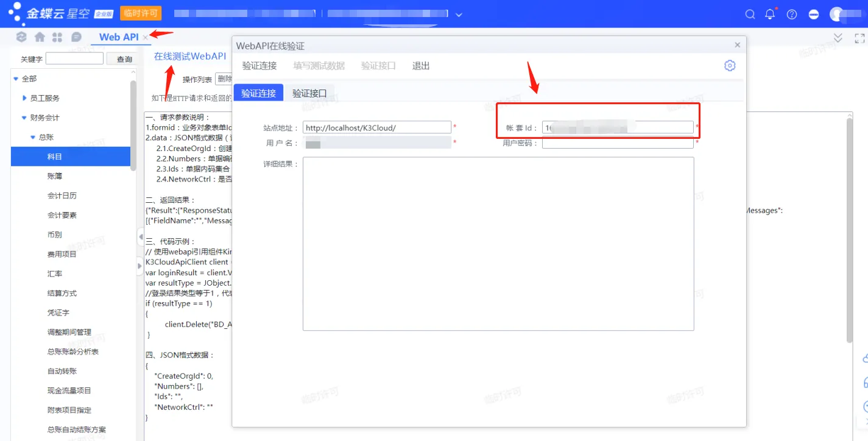Open settings gear in WebAPI dialog
The width and height of the screenshot is (868, 441).
point(730,66)
